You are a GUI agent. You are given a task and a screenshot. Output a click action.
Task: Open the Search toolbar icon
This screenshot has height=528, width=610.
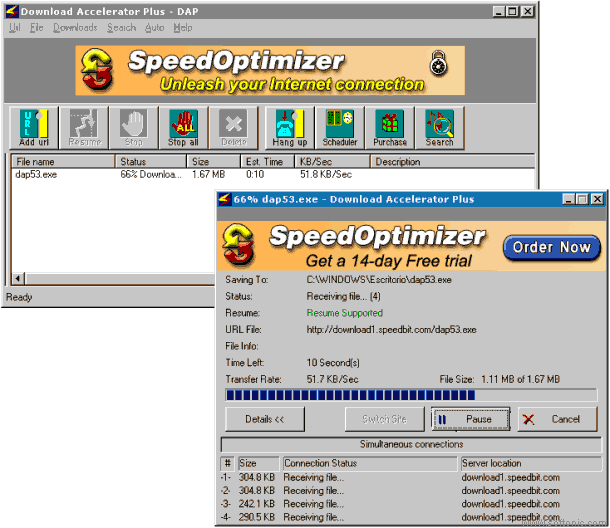click(x=440, y=128)
